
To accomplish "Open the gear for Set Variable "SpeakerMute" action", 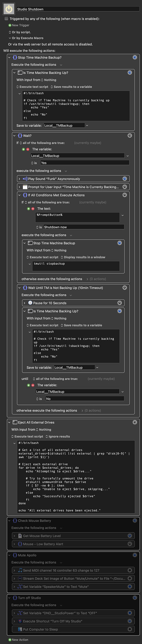I will 130,586.
